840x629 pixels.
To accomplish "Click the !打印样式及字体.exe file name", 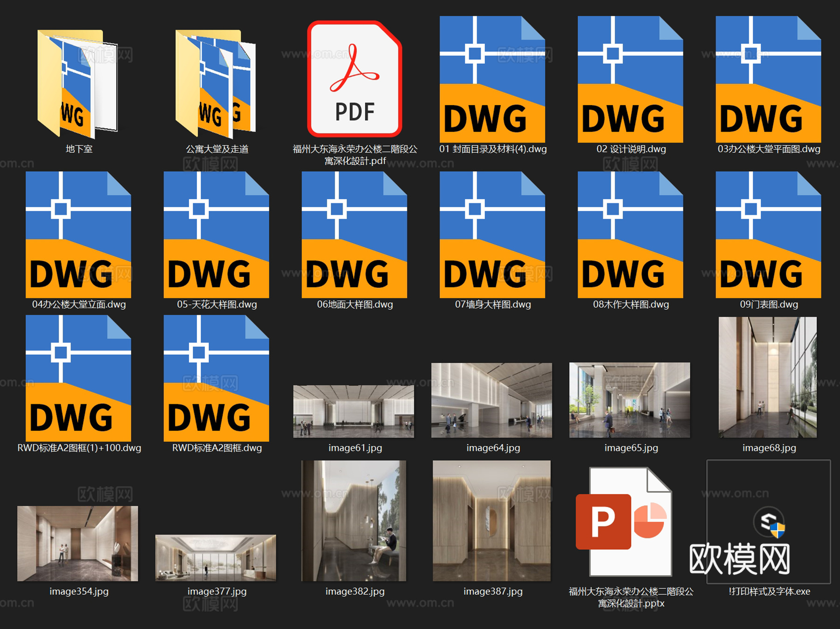I will (x=770, y=591).
